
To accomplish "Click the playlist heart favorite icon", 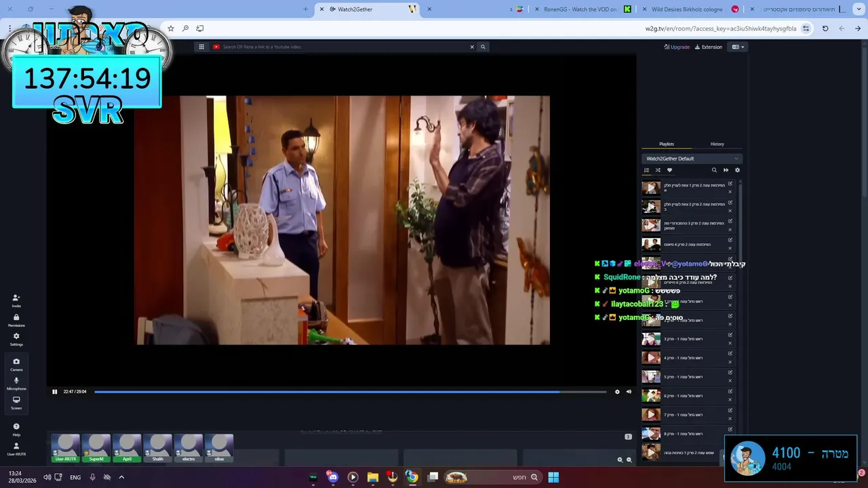I will click(669, 170).
